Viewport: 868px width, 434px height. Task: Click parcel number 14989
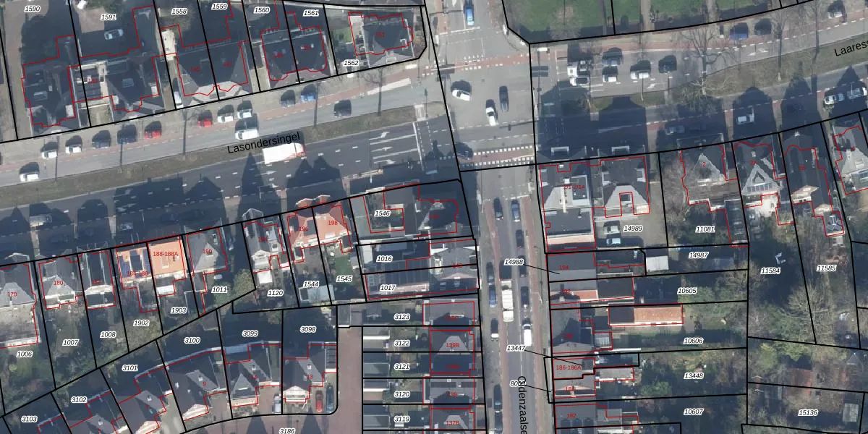coord(633,229)
